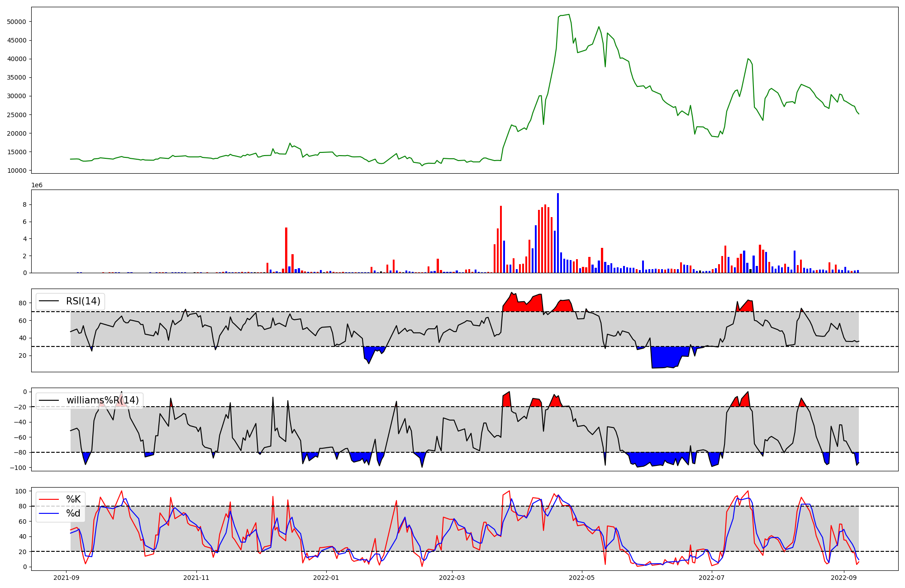Screen dimensions: 905x588
Task: Click the 2021-09 x-axis date label
Action: (x=67, y=578)
